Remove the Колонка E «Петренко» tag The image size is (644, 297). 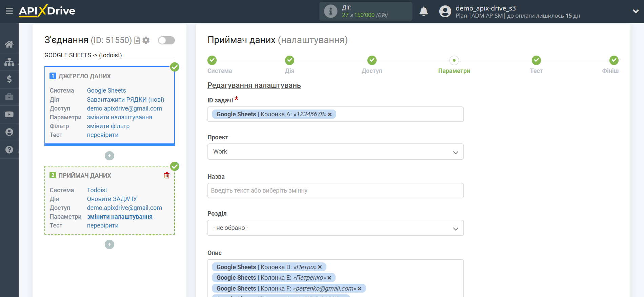point(329,278)
